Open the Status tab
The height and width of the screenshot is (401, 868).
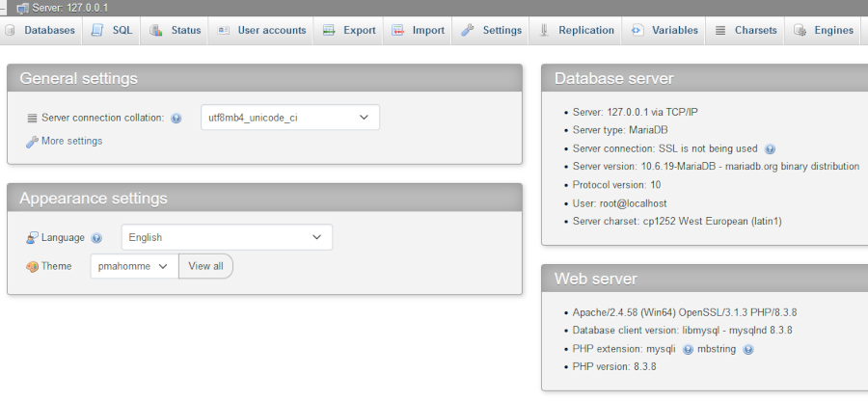pos(176,31)
